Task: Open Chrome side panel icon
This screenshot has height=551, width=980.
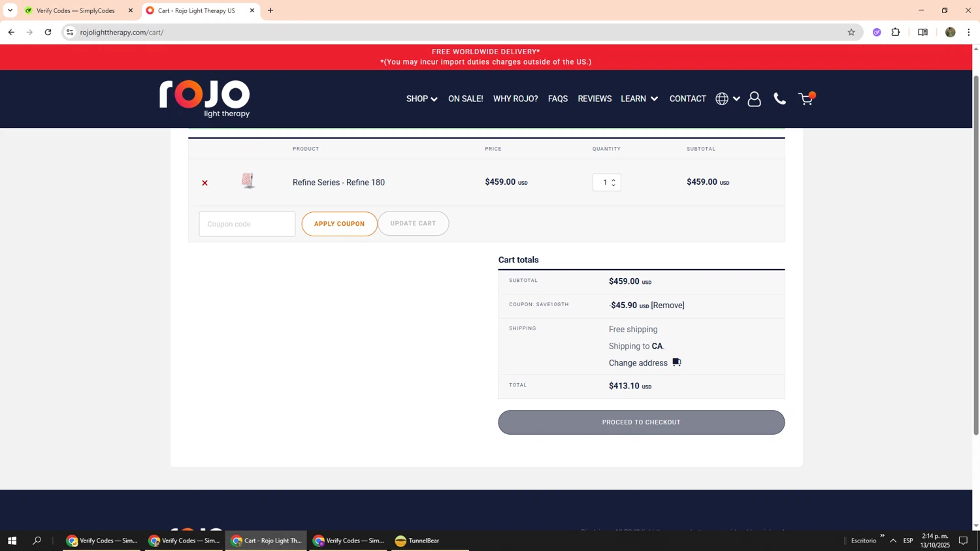Action: [923, 32]
